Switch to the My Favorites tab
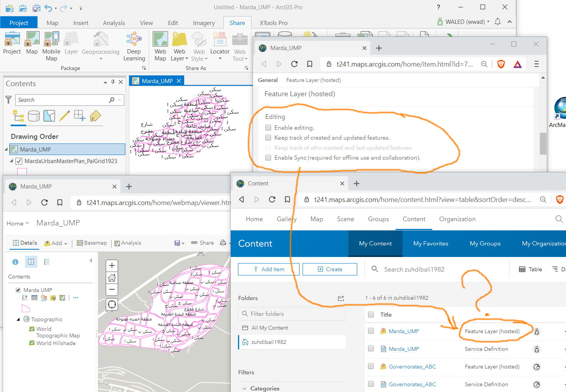The image size is (566, 392). [x=431, y=244]
